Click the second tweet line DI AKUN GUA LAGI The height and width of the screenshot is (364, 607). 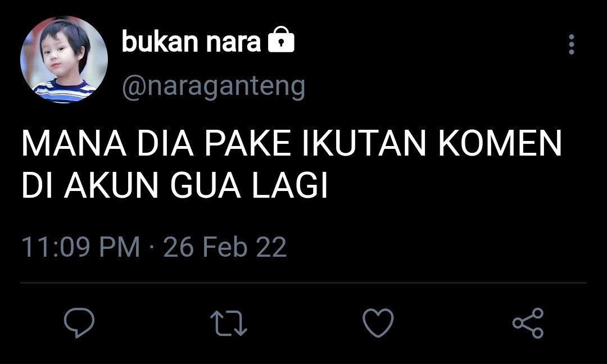175,185
